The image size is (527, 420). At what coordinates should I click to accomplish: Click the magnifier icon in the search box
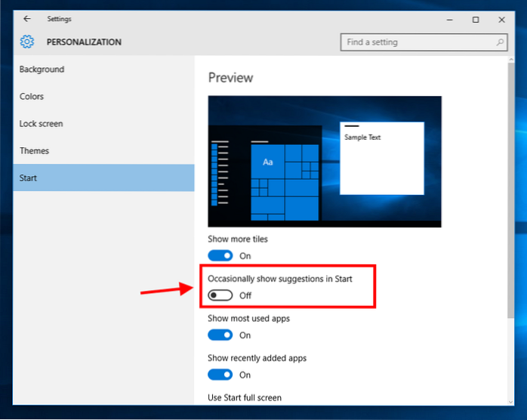[x=500, y=42]
